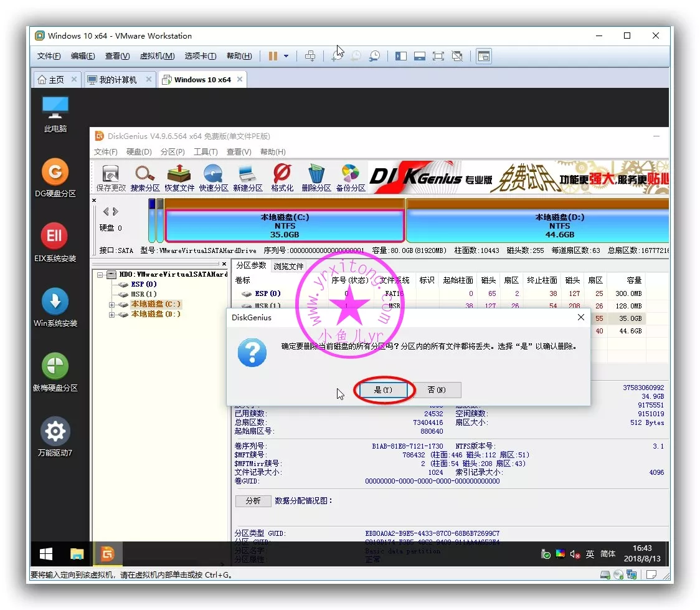Open 傲梅硬盘分区 desktop shortcut
700x610 pixels.
[x=55, y=373]
